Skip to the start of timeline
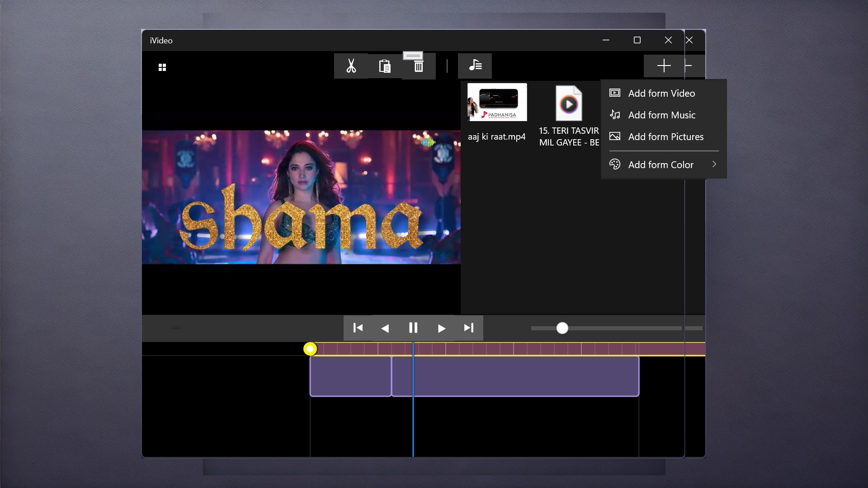This screenshot has height=488, width=868. pos(358,328)
